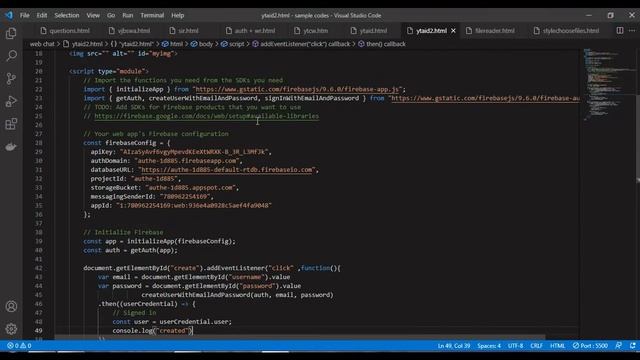Select the addEventListener("click") callback breadcrumb
The image size is (640, 360).
(301, 44)
